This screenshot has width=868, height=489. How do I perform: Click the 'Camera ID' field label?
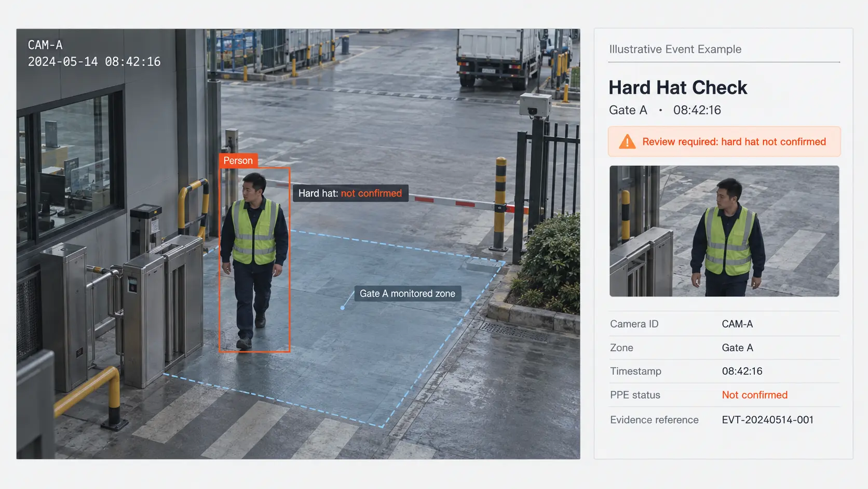coord(634,324)
